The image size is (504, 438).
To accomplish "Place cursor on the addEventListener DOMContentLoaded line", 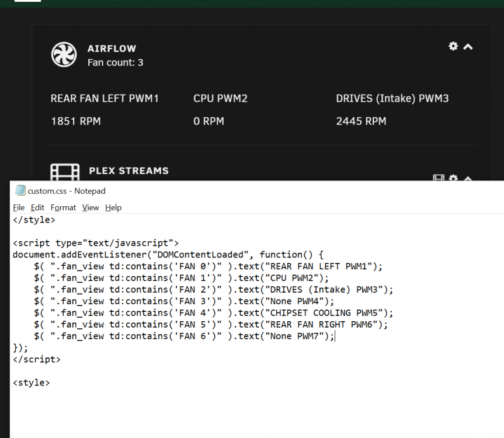I will [168, 255].
